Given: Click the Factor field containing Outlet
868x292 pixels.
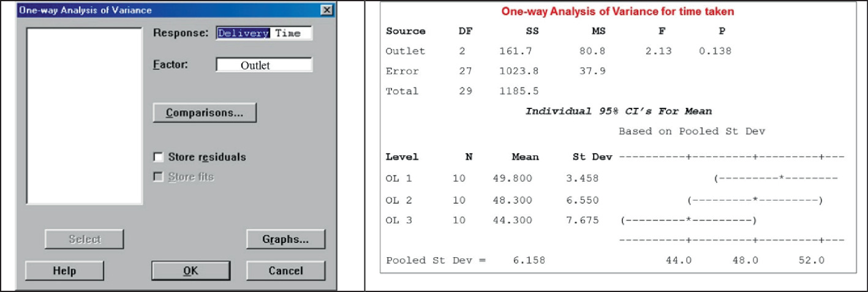Looking at the screenshot, I should (264, 65).
